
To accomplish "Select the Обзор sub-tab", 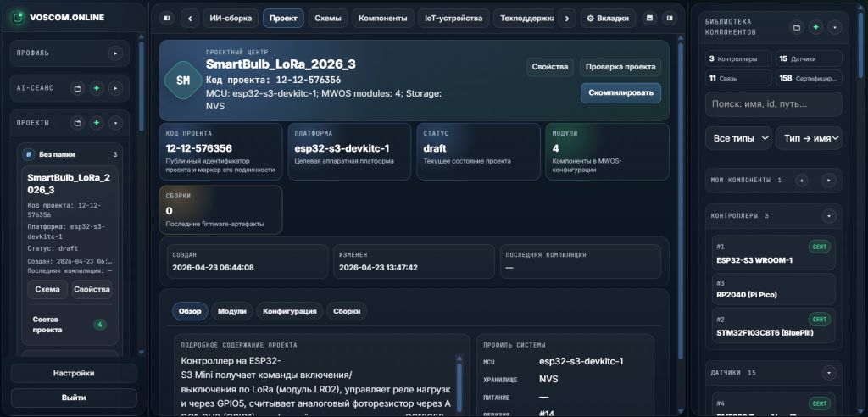I will click(190, 311).
